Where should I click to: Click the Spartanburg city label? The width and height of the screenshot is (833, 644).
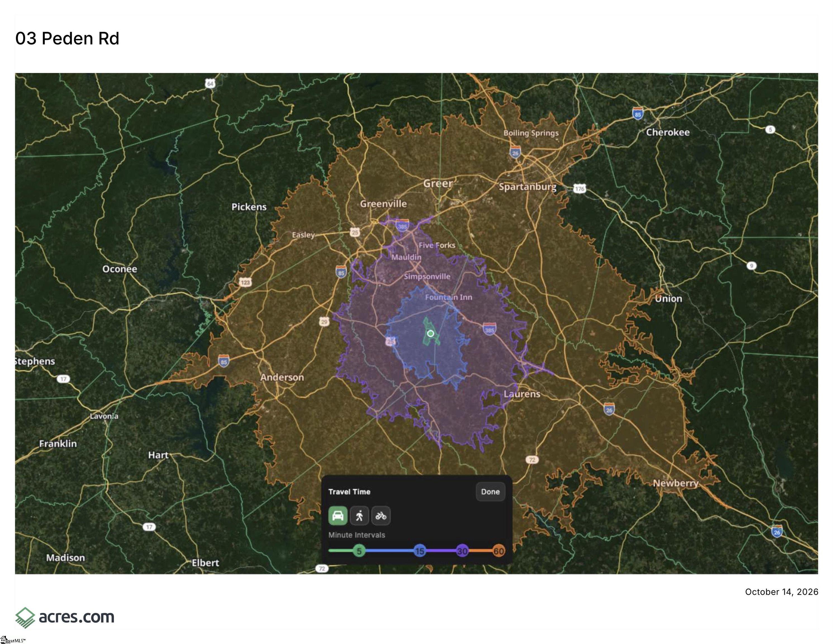(x=528, y=186)
